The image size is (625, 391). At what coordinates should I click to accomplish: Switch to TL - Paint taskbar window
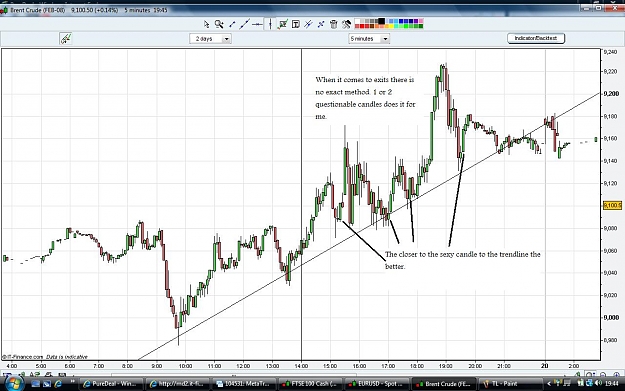click(510, 384)
